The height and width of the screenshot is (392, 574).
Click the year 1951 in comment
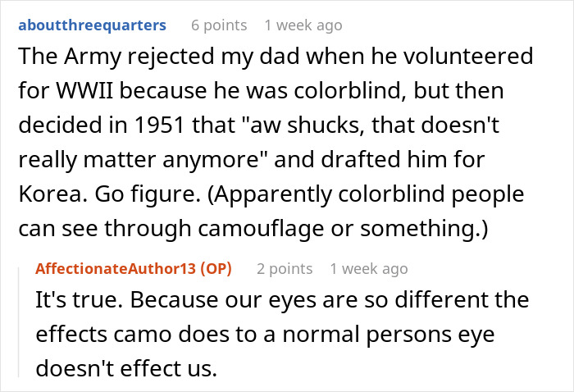coord(159,125)
